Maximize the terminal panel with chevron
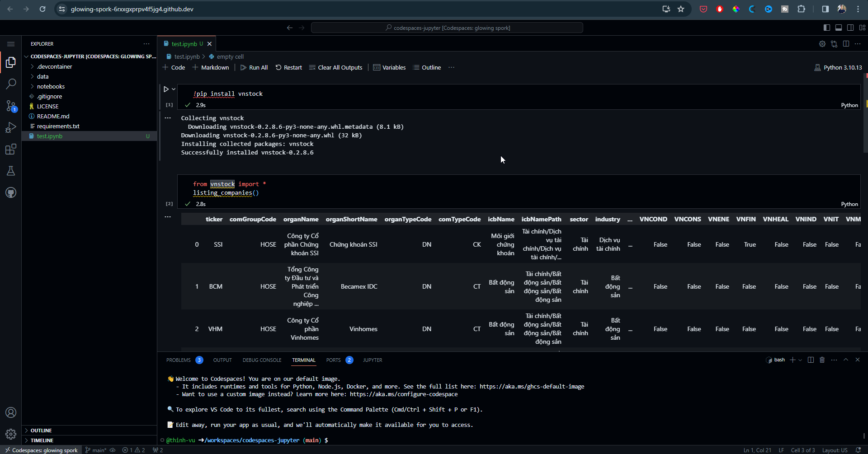 845,360
